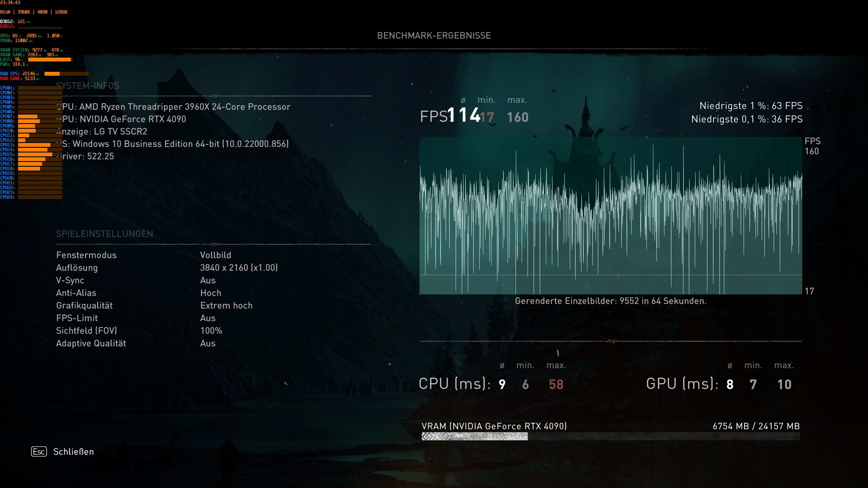Click the Grafikqualität Extrem hoch value
Image resolution: width=868 pixels, height=488 pixels.
[x=226, y=305]
